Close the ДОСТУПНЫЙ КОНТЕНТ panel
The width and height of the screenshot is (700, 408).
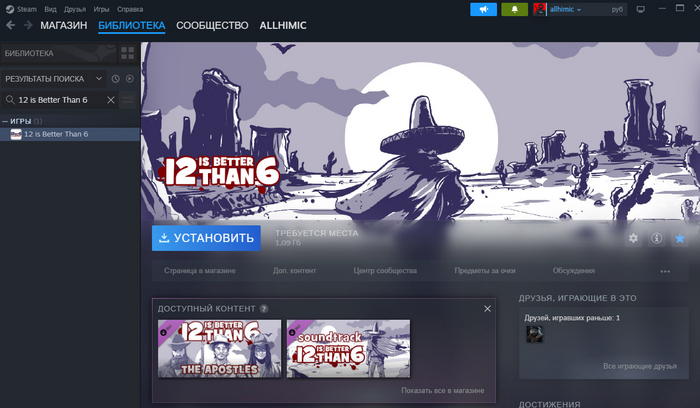488,308
